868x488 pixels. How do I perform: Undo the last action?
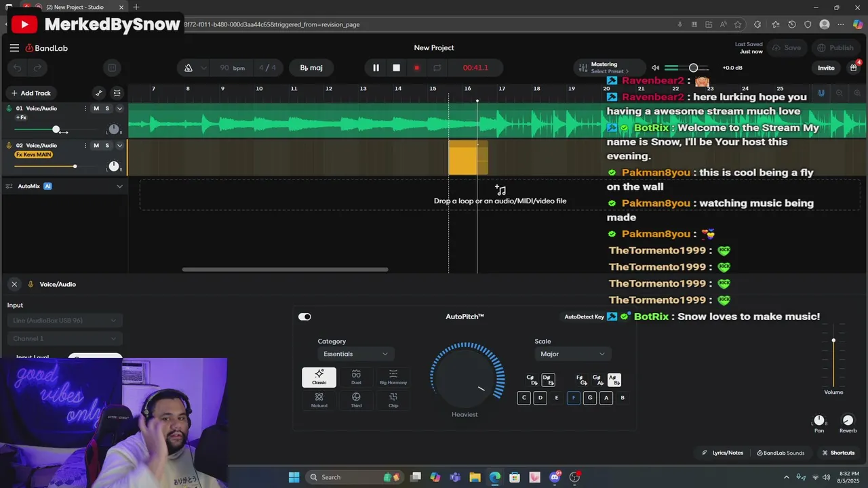pyautogui.click(x=18, y=68)
